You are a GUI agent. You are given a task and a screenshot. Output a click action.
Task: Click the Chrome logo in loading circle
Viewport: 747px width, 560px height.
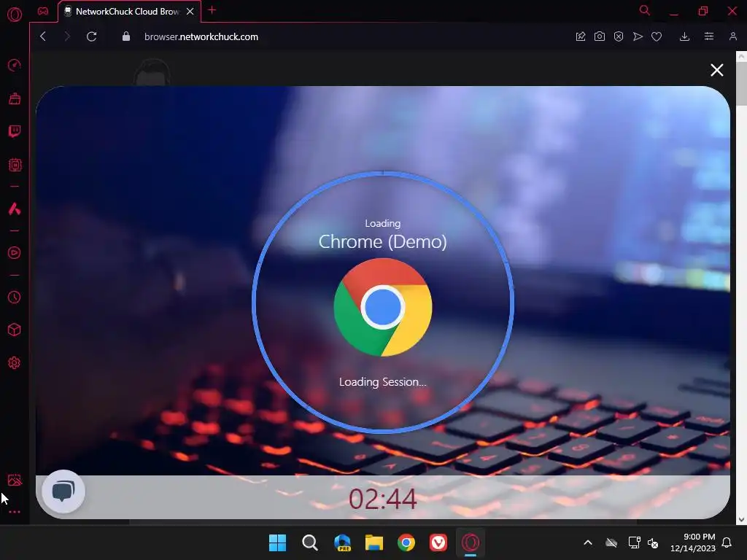382,307
